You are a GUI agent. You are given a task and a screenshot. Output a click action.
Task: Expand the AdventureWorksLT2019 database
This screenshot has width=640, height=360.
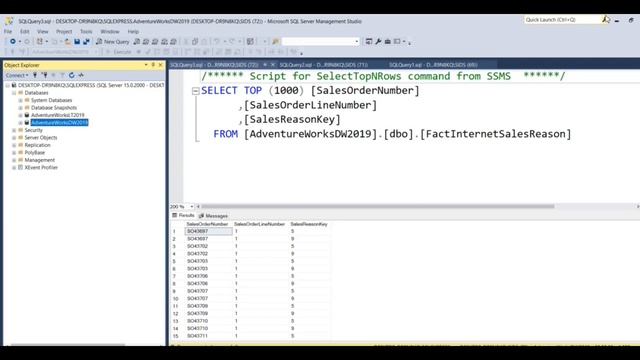(x=20, y=115)
